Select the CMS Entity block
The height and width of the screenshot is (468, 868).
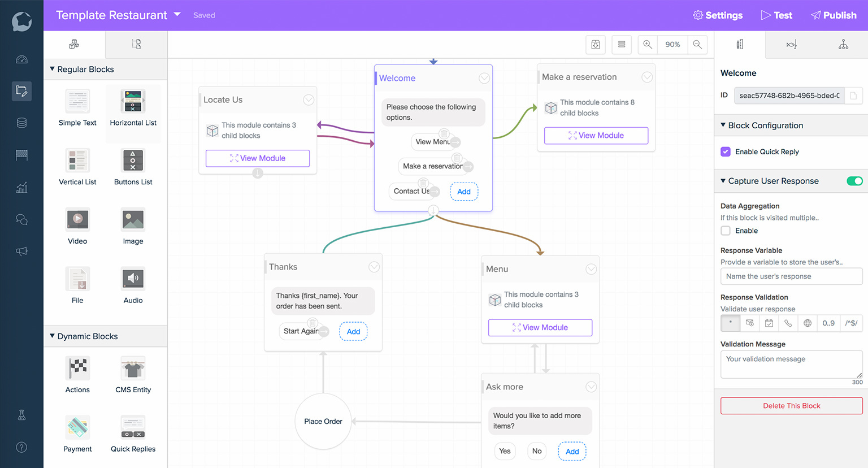click(133, 375)
